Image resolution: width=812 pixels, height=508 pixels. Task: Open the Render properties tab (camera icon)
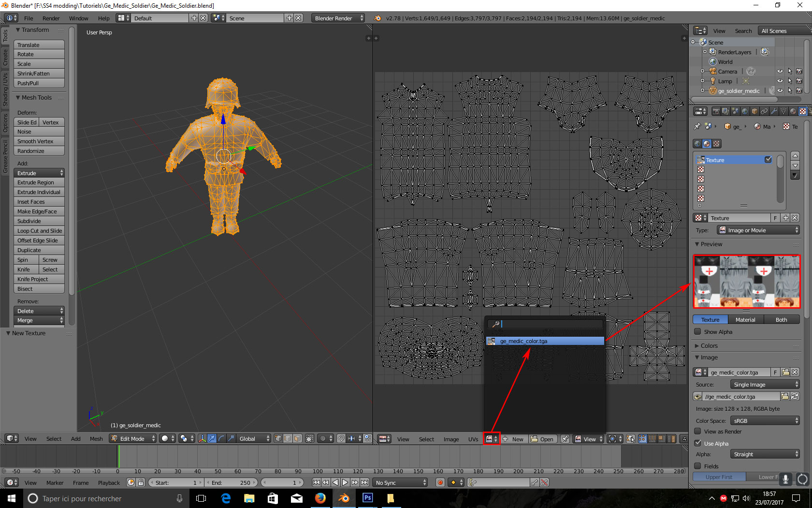(x=716, y=111)
